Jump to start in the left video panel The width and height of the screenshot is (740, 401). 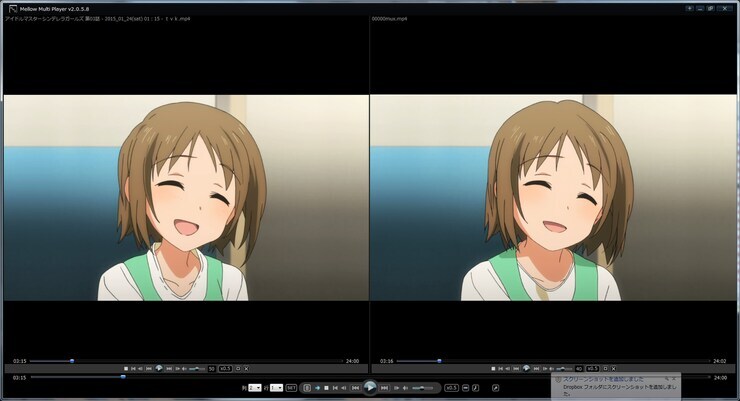[x=133, y=368]
